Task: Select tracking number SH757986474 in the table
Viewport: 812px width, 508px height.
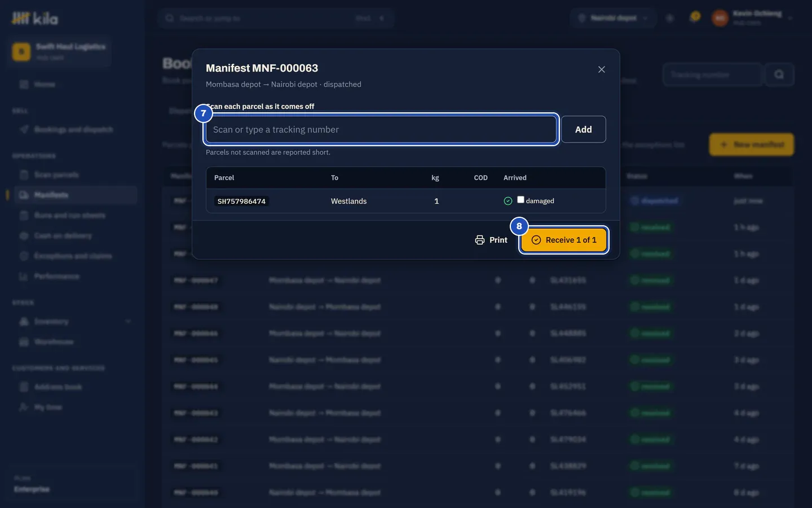Action: 241,201
